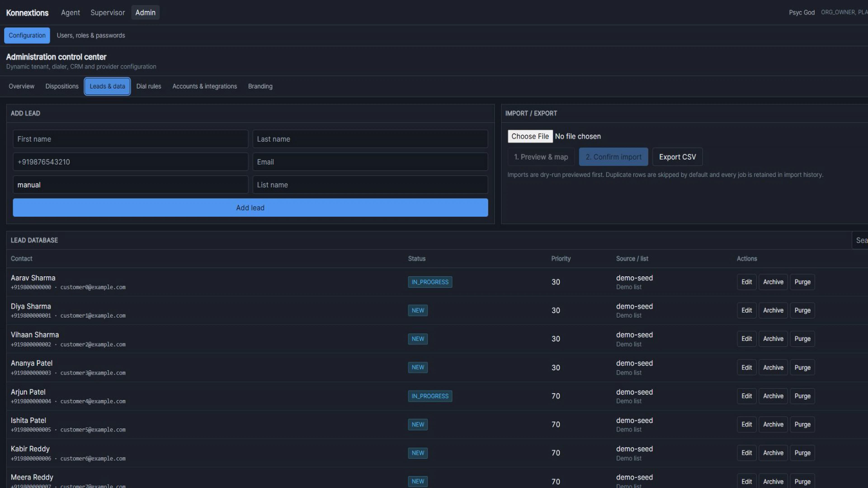
Task: Click Choose File to pick import file
Action: 530,136
